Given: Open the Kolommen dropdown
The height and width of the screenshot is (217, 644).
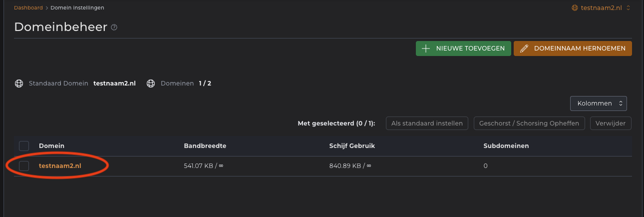Looking at the screenshot, I should click(598, 103).
